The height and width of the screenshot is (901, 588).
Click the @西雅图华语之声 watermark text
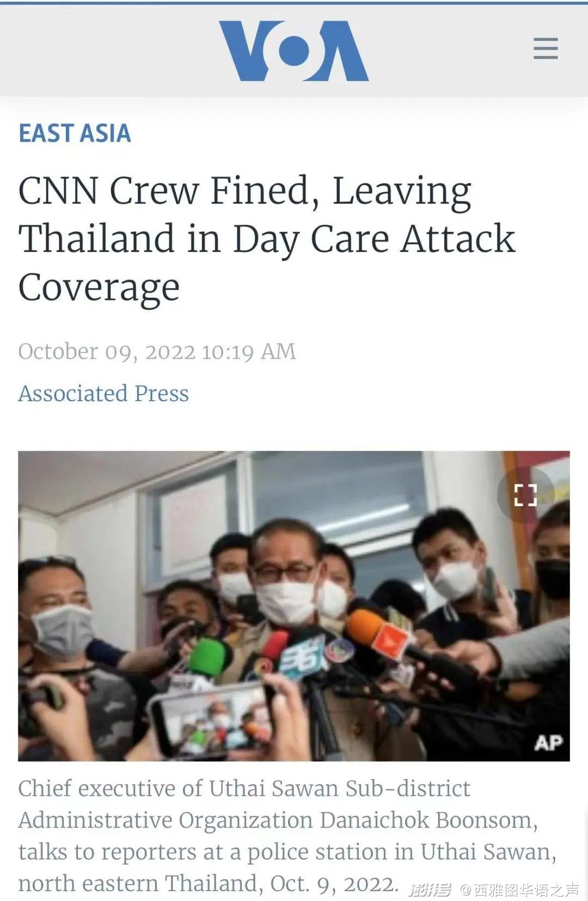[x=519, y=890]
